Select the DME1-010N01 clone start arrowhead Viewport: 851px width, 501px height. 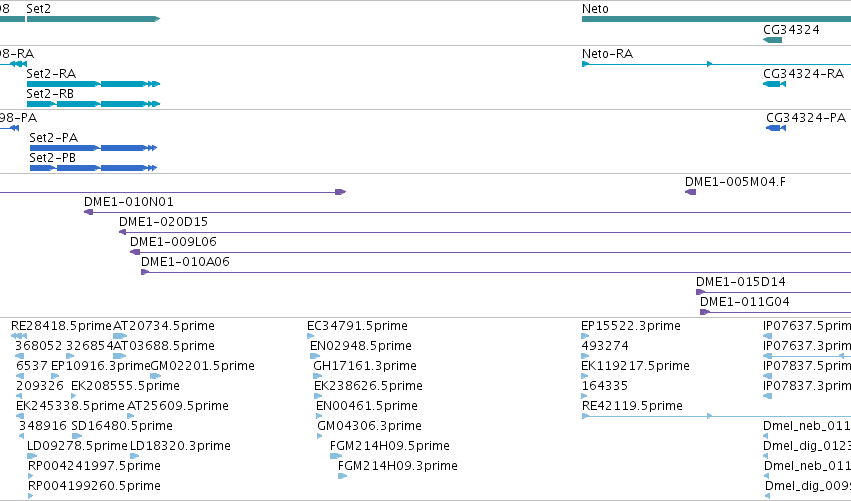[88, 212]
